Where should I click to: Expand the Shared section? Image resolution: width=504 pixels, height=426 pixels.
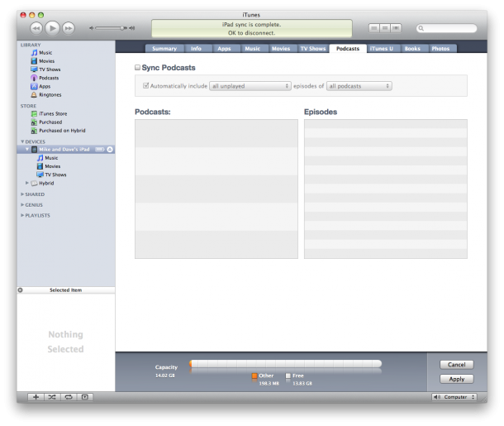click(22, 194)
